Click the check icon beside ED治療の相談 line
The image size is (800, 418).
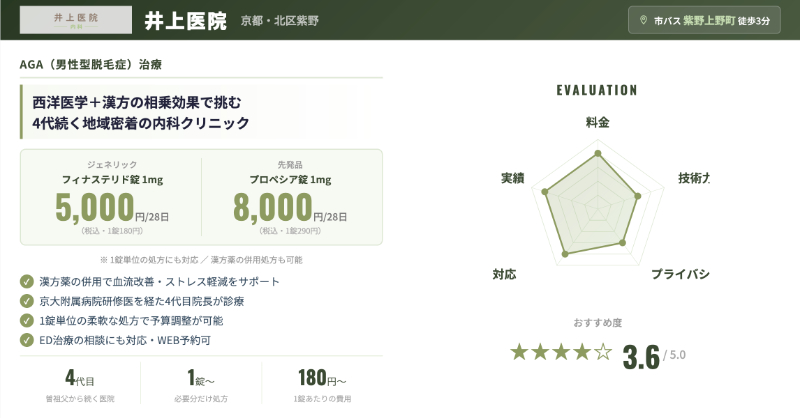[26, 341]
